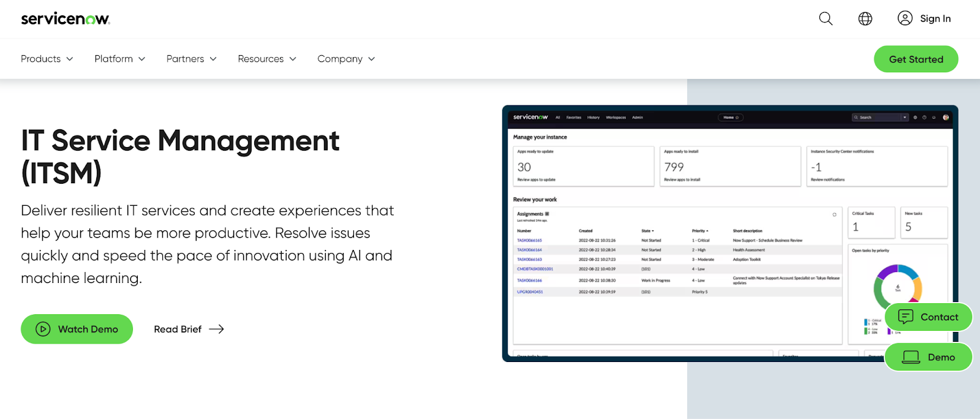This screenshot has height=419, width=980.
Task: Select Admin in dashboard top bar
Action: click(638, 118)
